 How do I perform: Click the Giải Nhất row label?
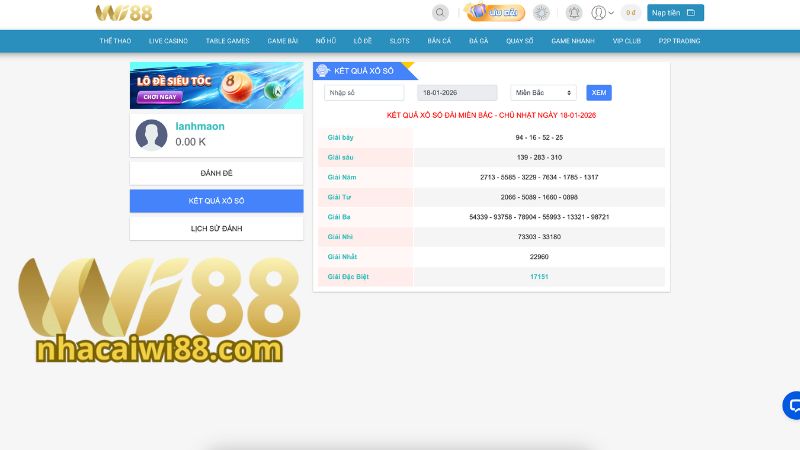pyautogui.click(x=342, y=257)
